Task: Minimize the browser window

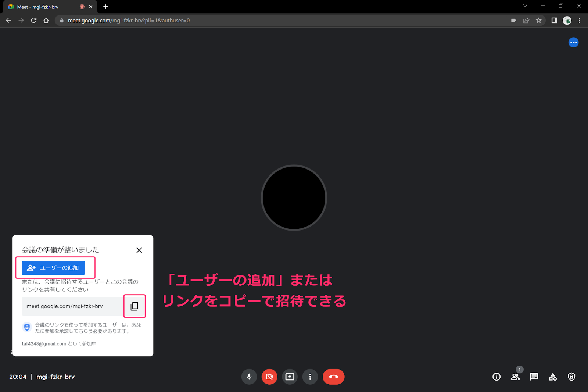Action: [x=543, y=6]
